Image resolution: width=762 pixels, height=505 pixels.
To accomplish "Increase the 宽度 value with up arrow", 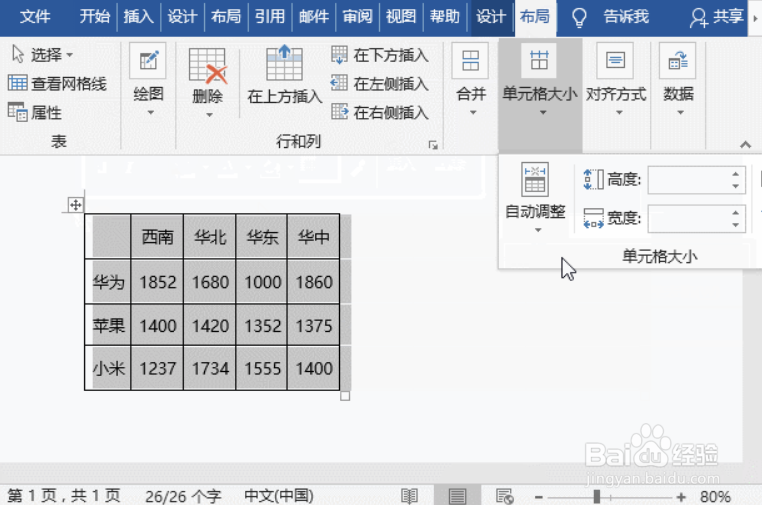I will [x=736, y=212].
